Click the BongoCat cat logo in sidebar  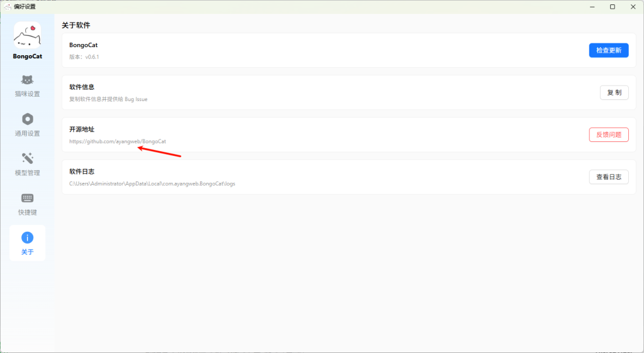pyautogui.click(x=27, y=35)
